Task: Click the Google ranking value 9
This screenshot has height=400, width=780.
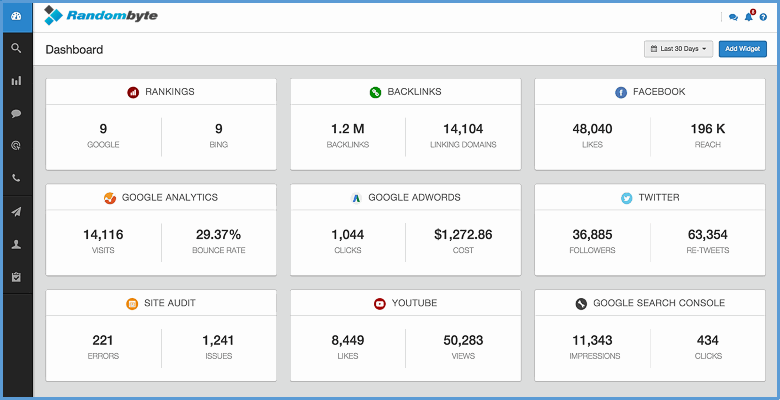Action: 103,129
